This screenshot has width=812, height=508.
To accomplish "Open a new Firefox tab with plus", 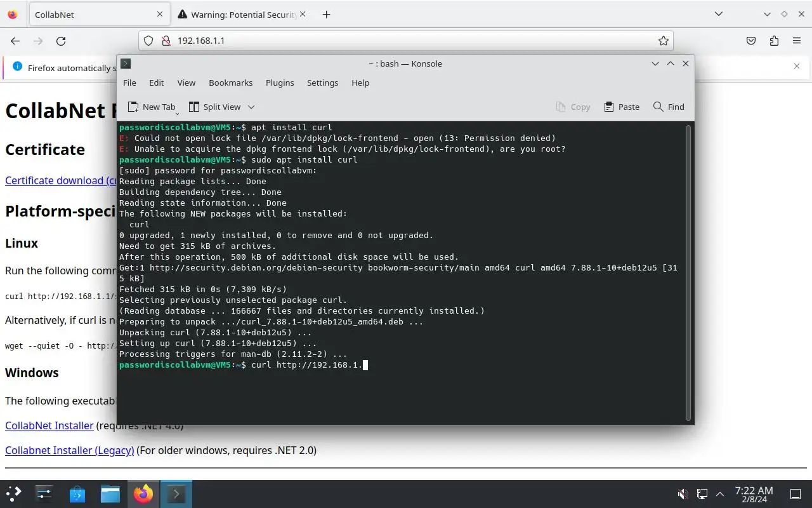I will (326, 14).
